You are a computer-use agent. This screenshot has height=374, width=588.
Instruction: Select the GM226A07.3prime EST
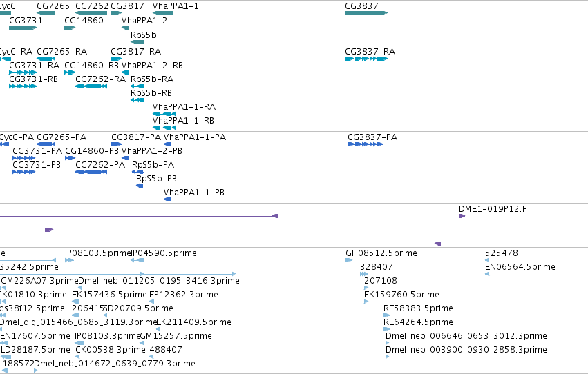[3, 288]
